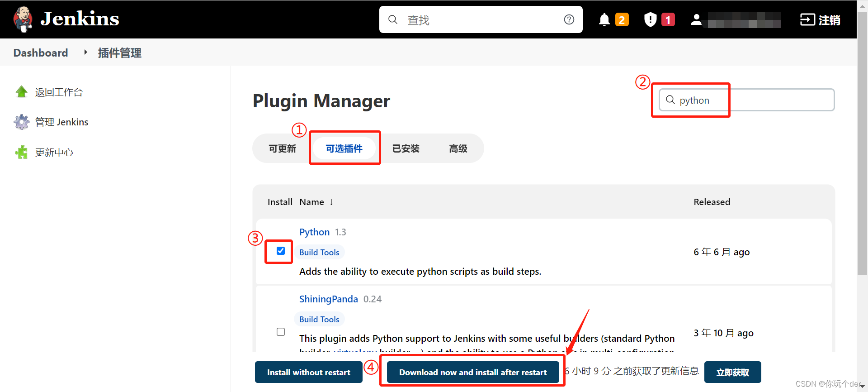
Task: Click the gear icon for 管理 Jenkins
Action: coord(21,122)
